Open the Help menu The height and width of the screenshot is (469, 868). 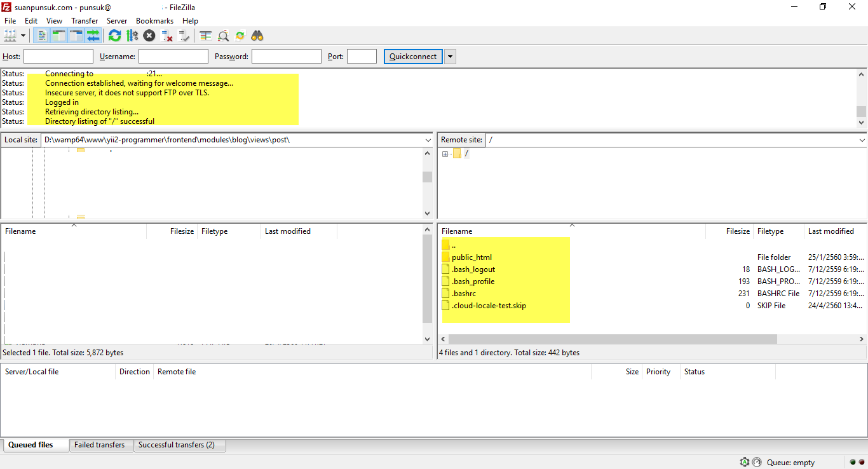click(x=190, y=21)
